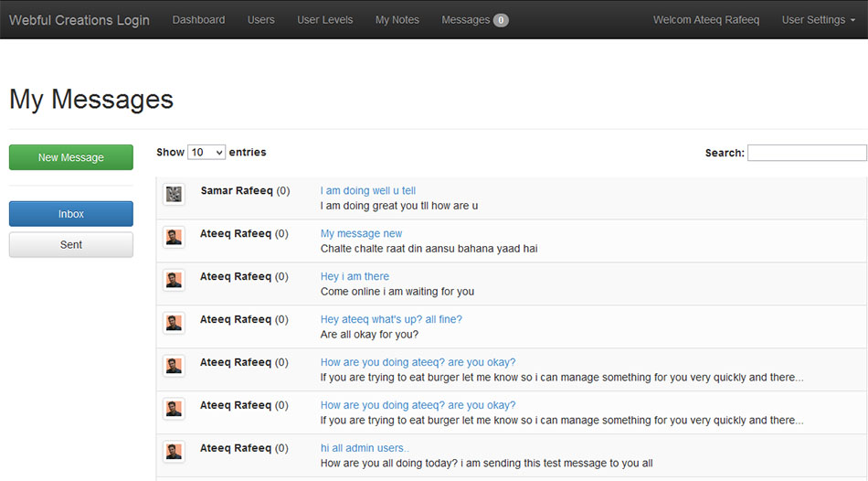This screenshot has width=868, height=481.
Task: Open the Dashboard menu item
Action: pos(198,20)
